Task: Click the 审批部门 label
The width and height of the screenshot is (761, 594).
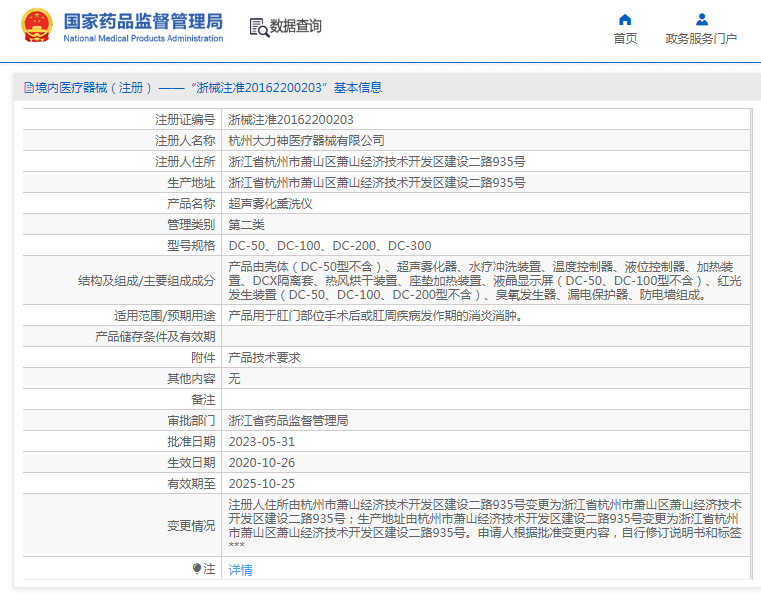Action: point(191,421)
